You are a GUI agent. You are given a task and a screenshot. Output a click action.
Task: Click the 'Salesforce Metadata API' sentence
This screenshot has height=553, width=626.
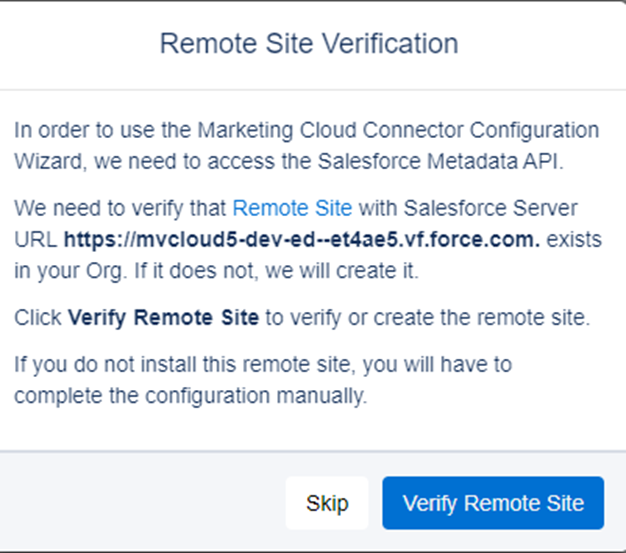pyautogui.click(x=307, y=146)
